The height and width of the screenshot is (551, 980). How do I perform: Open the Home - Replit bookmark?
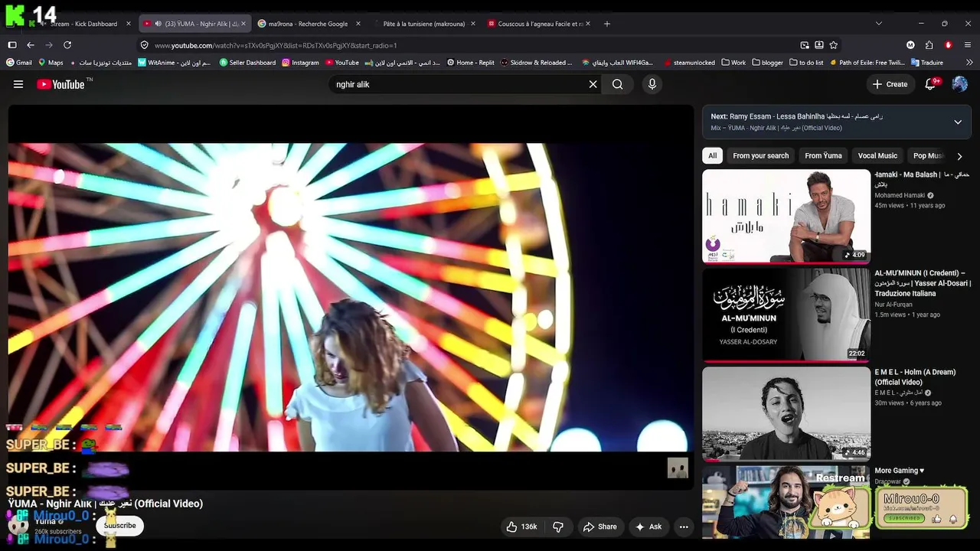click(x=471, y=63)
